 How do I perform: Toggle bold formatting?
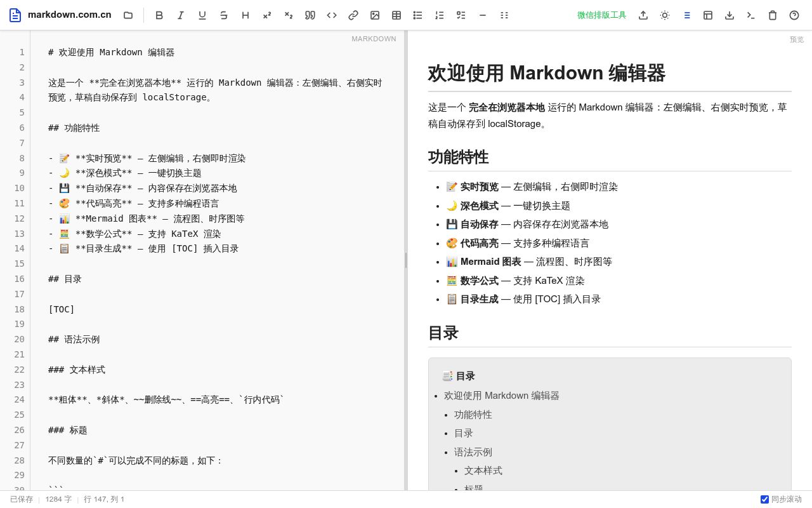pyautogui.click(x=159, y=15)
